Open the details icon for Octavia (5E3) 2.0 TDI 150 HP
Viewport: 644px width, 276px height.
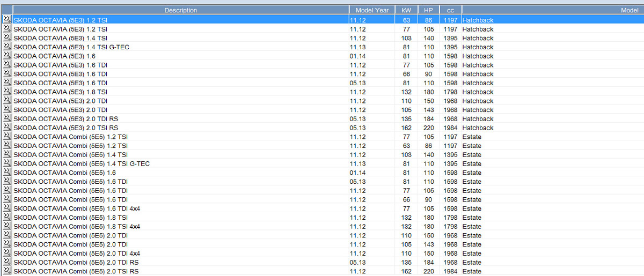6,101
